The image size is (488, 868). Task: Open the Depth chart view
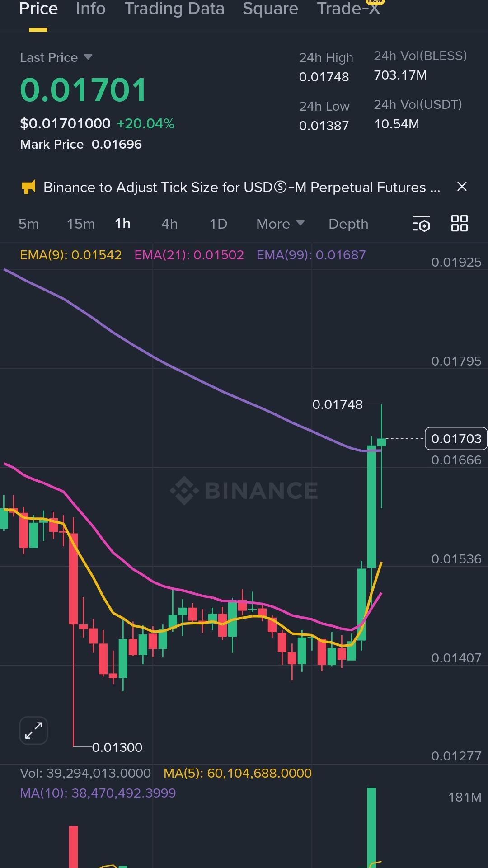tap(348, 224)
